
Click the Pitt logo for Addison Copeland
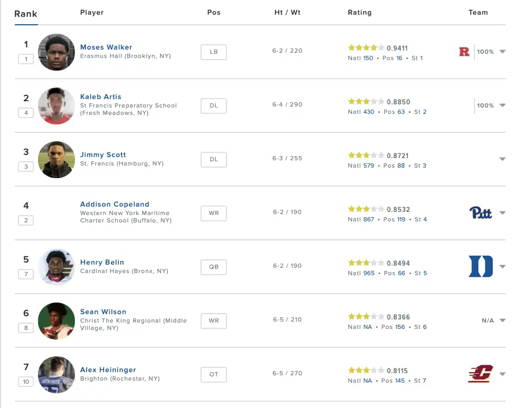tap(480, 213)
